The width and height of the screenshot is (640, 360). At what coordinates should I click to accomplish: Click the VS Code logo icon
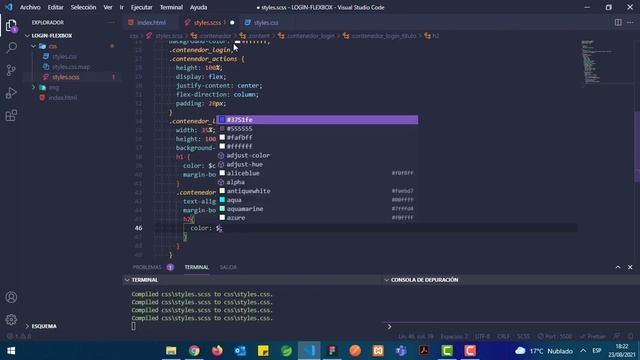[x=9, y=7]
